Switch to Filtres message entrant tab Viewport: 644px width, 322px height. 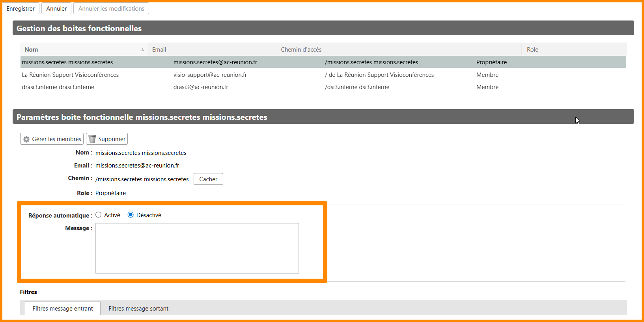[x=63, y=309]
